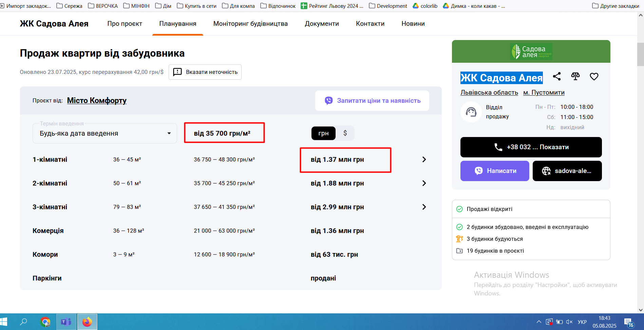The image size is (644, 330).
Task: Open the Другие закладки folder
Action: coord(615,6)
